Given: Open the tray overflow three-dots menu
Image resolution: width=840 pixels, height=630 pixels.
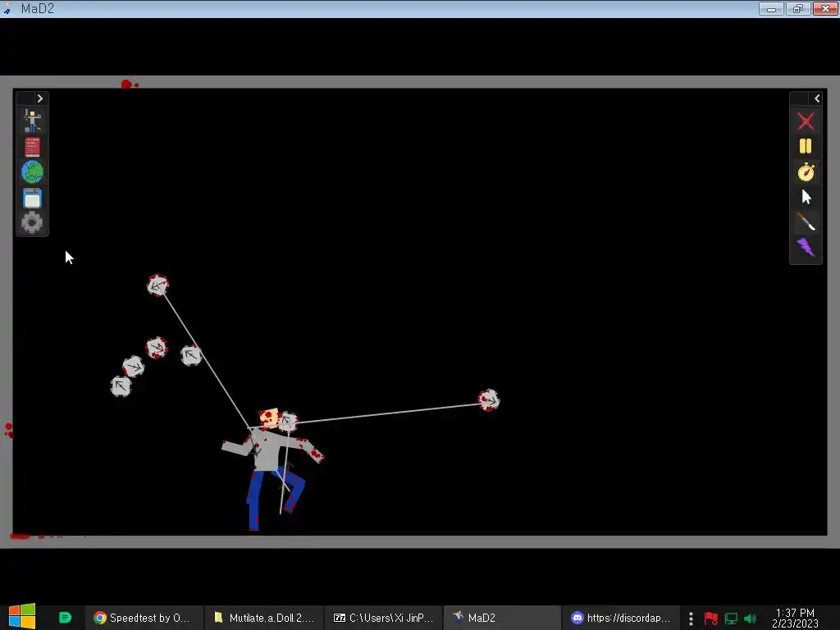Looking at the screenshot, I should pos(691,619).
